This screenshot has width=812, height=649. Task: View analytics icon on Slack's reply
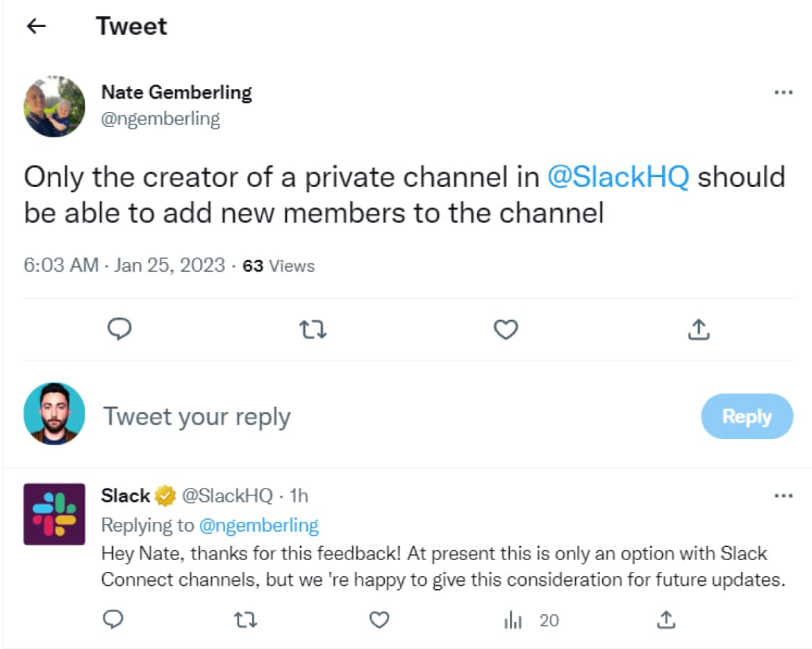513,620
